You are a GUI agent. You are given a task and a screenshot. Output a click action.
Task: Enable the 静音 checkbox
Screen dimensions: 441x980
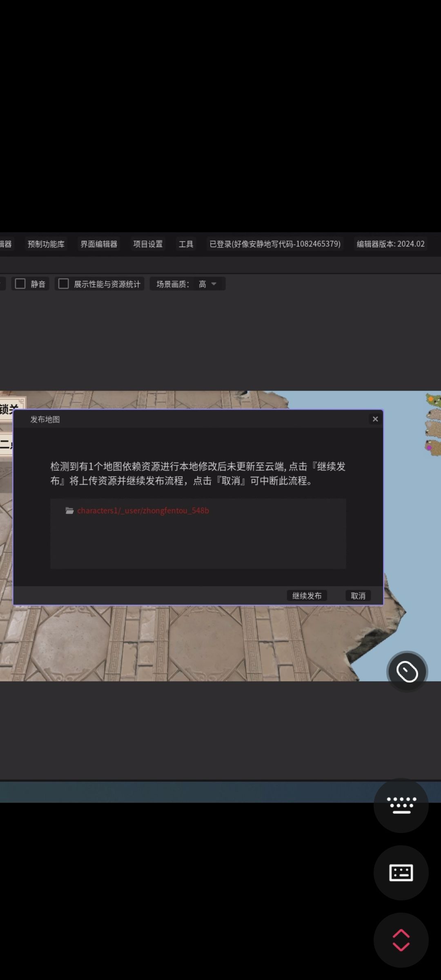tap(20, 284)
